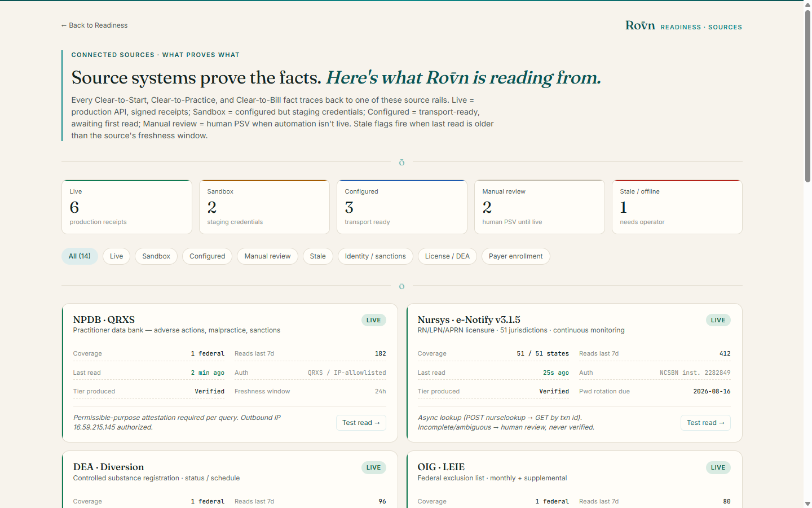The height and width of the screenshot is (508, 812).
Task: Click the LIVE badge on OIG LEIE card
Action: tap(718, 467)
